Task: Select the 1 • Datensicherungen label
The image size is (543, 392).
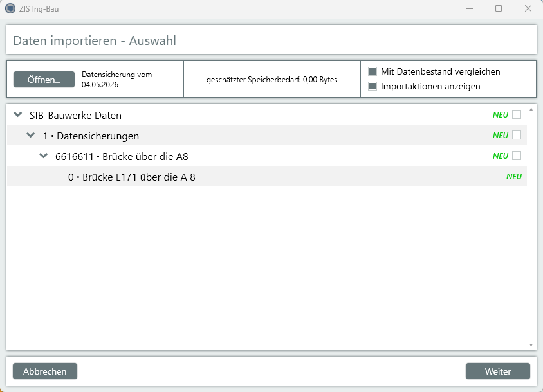Action: pos(91,136)
